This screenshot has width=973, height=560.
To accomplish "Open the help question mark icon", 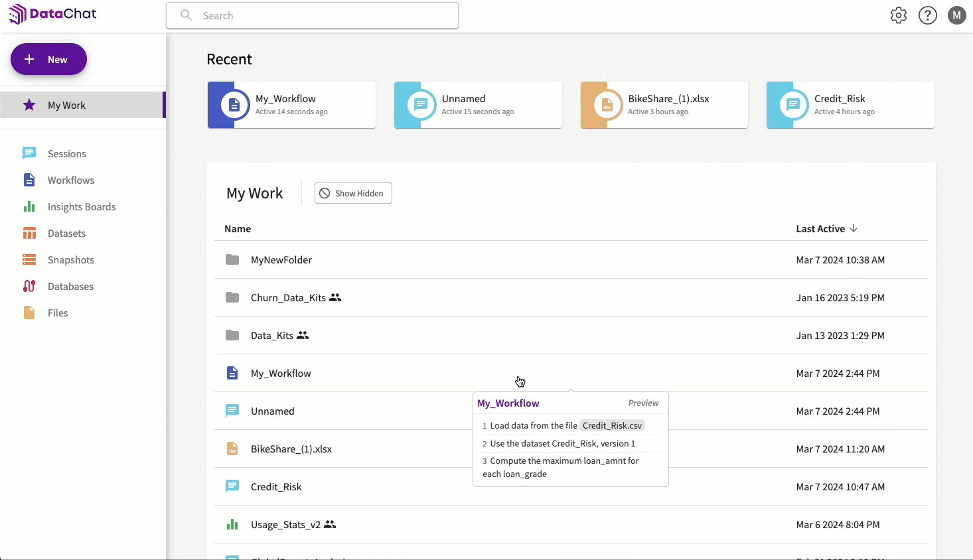I will pos(928,15).
